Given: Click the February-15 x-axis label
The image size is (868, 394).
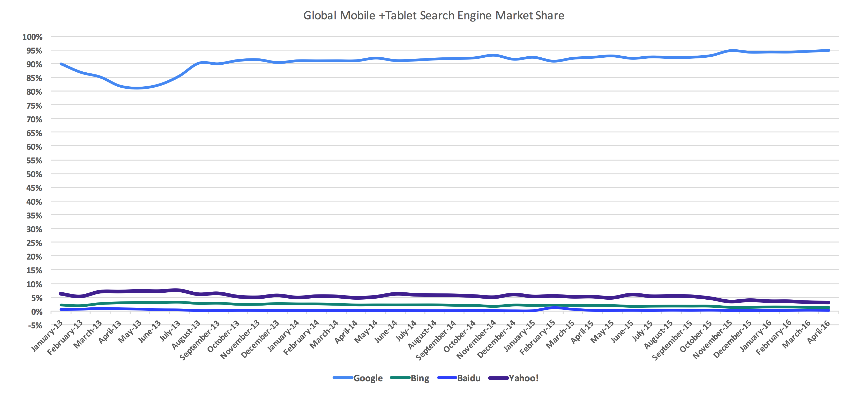Looking at the screenshot, I should (537, 337).
